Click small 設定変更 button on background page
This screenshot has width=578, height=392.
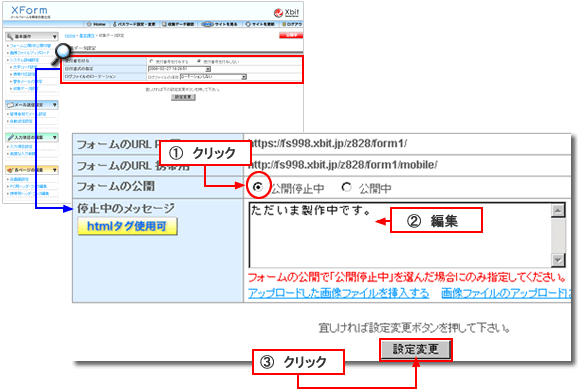click(x=183, y=97)
